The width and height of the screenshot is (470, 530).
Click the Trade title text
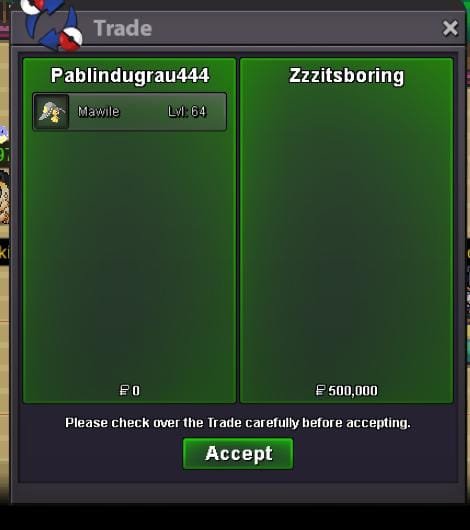tap(123, 28)
